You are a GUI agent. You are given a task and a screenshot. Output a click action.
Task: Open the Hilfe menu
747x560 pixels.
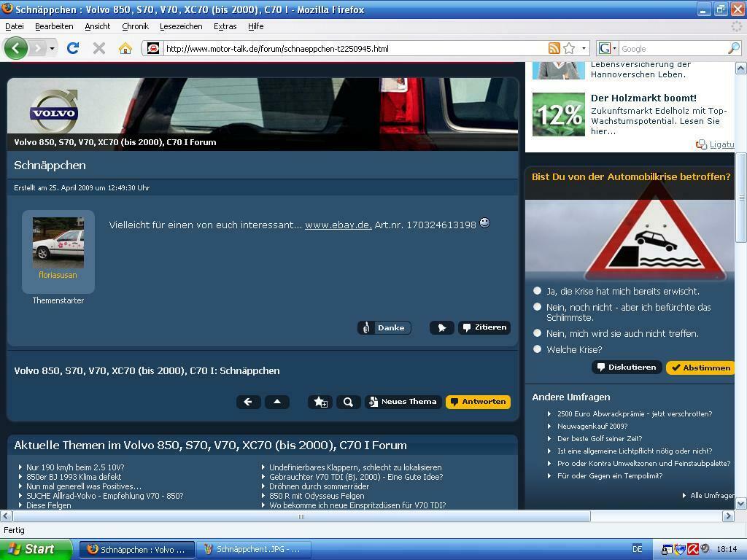[x=256, y=26]
